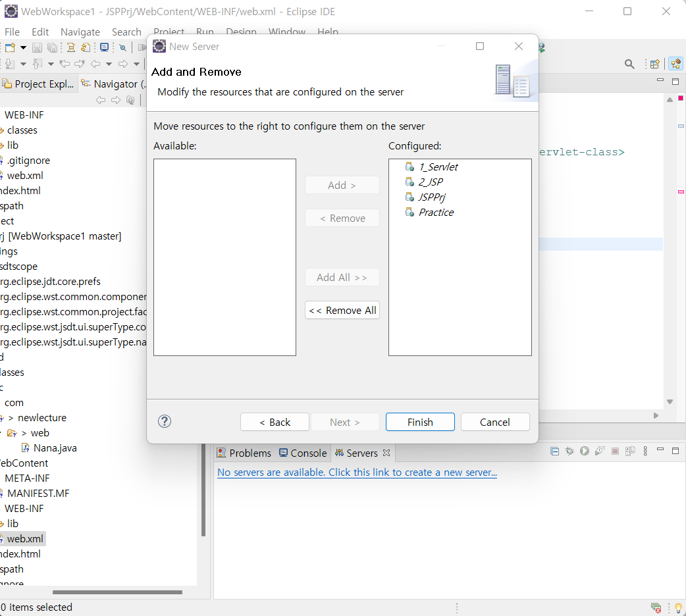Open the Previous Annotation dropdown arrow

(x=51, y=64)
